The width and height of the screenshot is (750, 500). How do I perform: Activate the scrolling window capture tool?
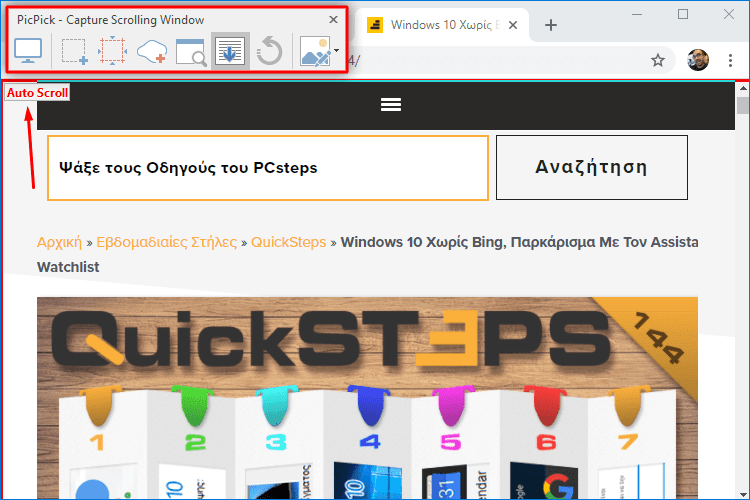pyautogui.click(x=230, y=51)
